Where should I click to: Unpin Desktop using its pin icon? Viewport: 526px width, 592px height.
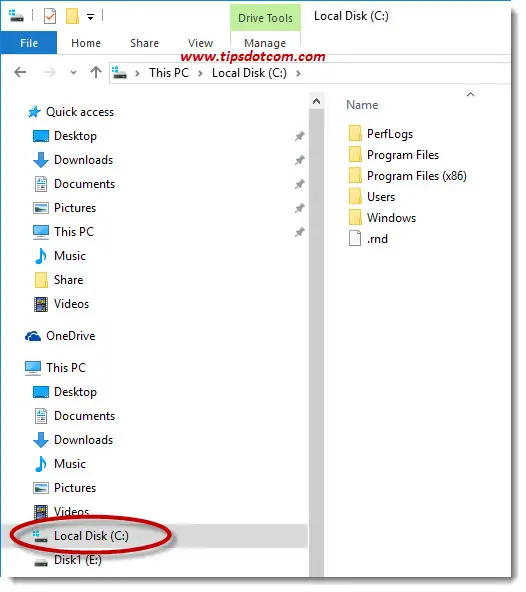click(300, 136)
